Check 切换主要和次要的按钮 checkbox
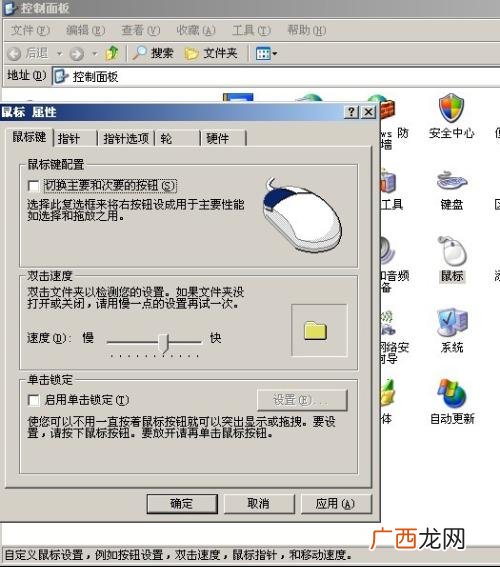Viewport: 500px width, 567px height. coord(33,186)
